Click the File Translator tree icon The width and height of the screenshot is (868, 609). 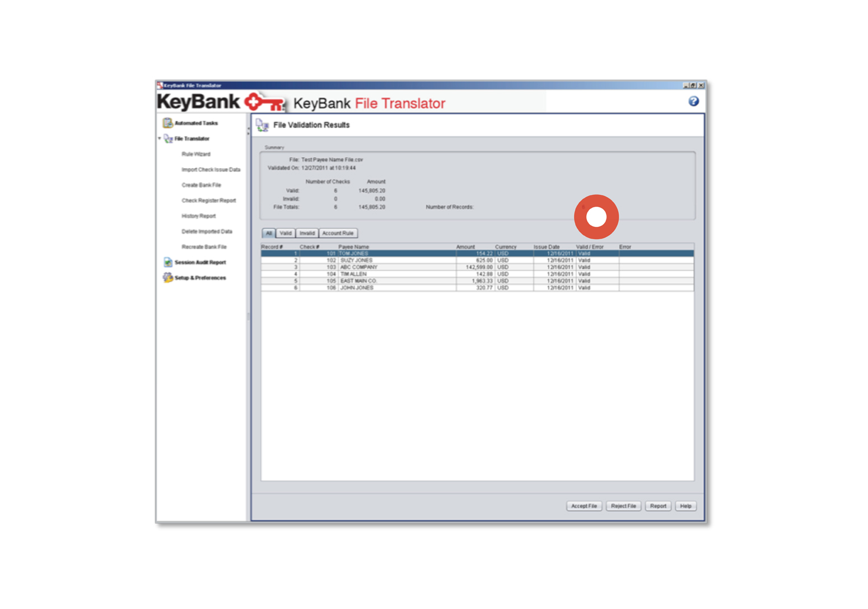[168, 138]
